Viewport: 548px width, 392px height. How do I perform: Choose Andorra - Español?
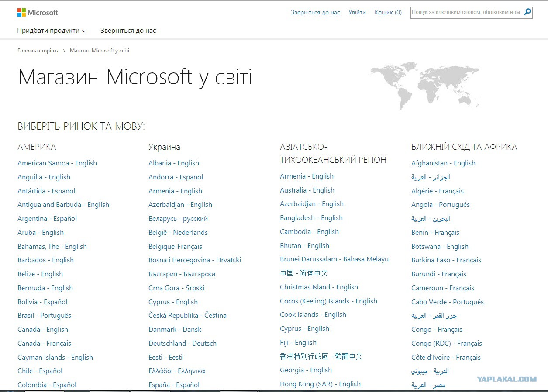[176, 177]
